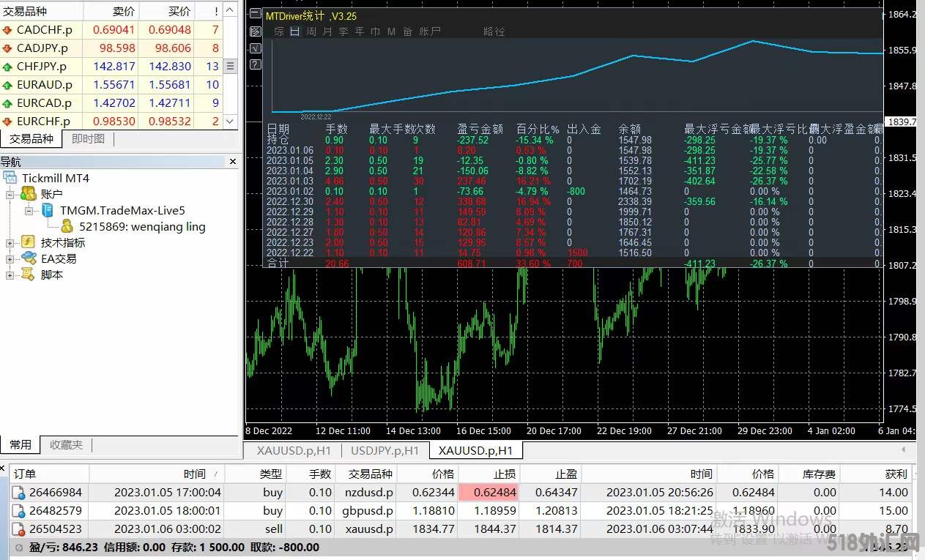
Task: Select the 周 weekly tab in MTDriver
Action: pyautogui.click(x=311, y=31)
